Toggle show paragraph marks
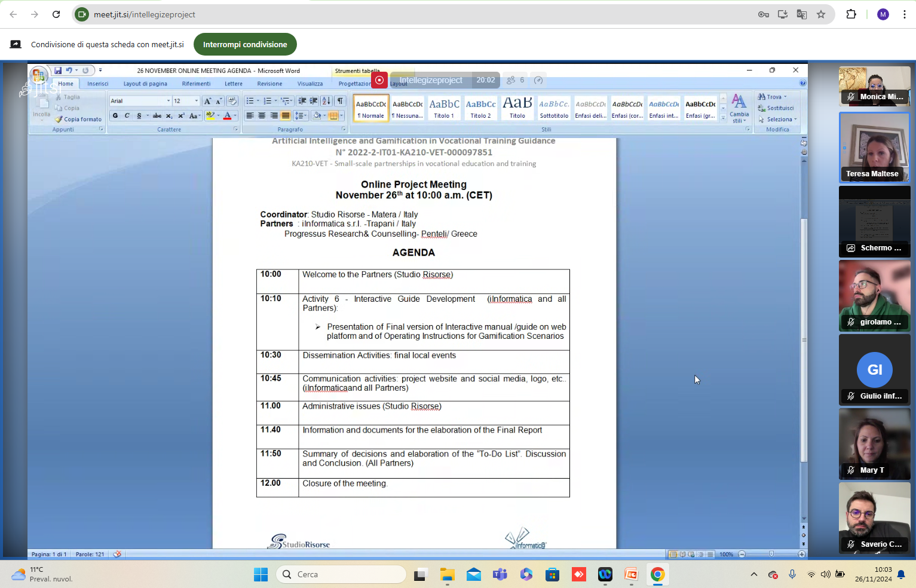Image resolution: width=916 pixels, height=588 pixels. (x=340, y=101)
